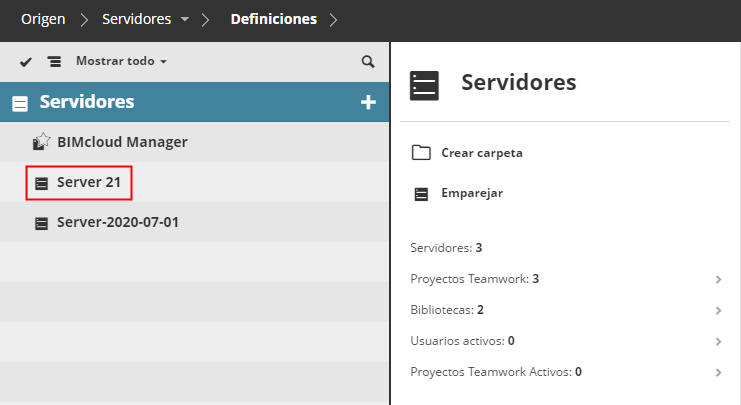
Task: Click the Crear carpeta folder icon
Action: coord(421,153)
